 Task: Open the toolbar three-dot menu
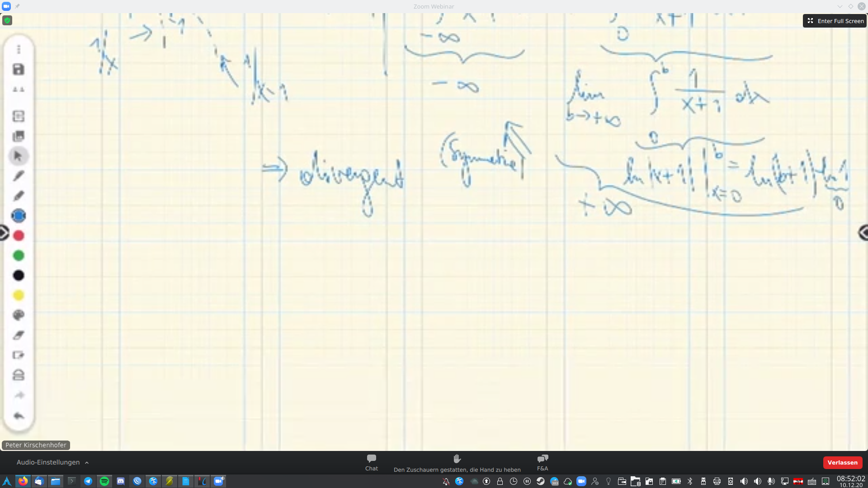19,49
